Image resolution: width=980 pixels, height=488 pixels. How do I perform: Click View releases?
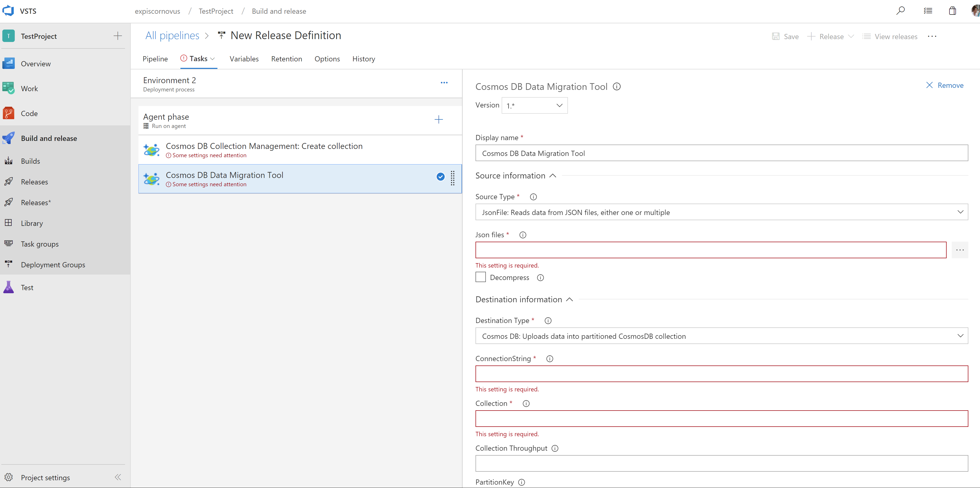(890, 37)
